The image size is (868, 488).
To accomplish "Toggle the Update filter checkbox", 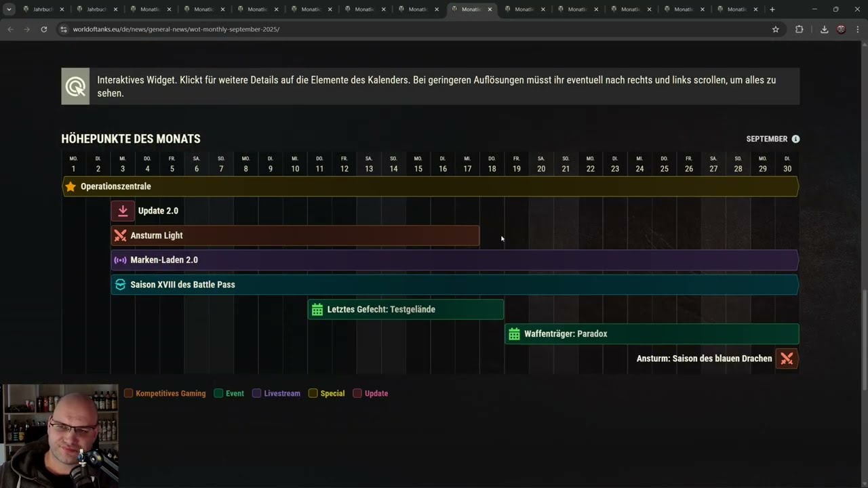I will tap(357, 393).
